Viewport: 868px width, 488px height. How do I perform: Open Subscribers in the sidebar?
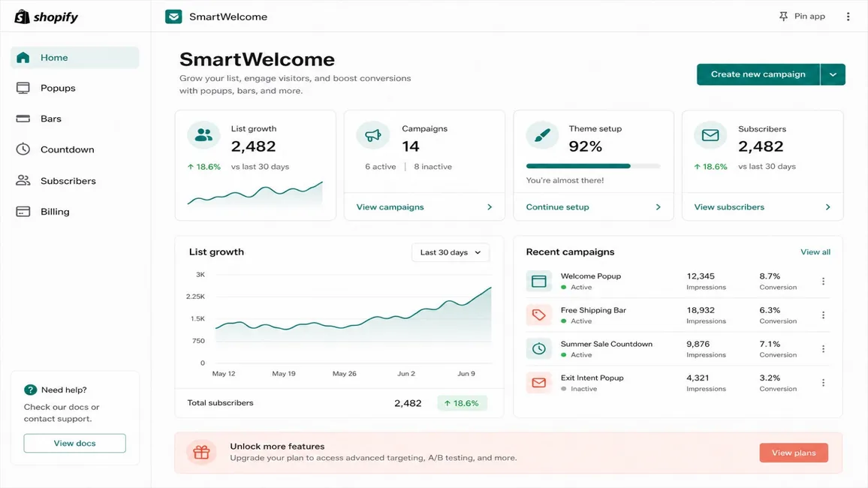click(x=75, y=180)
